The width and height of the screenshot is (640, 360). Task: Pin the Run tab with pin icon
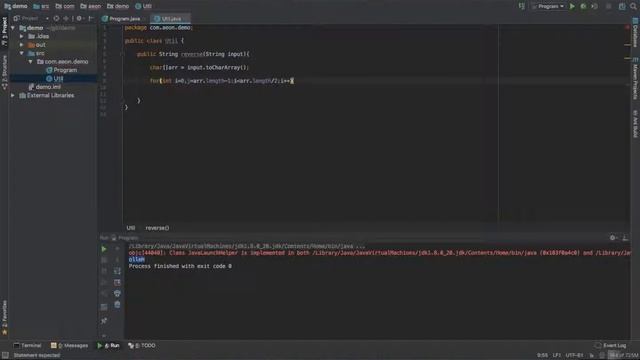pos(104,321)
